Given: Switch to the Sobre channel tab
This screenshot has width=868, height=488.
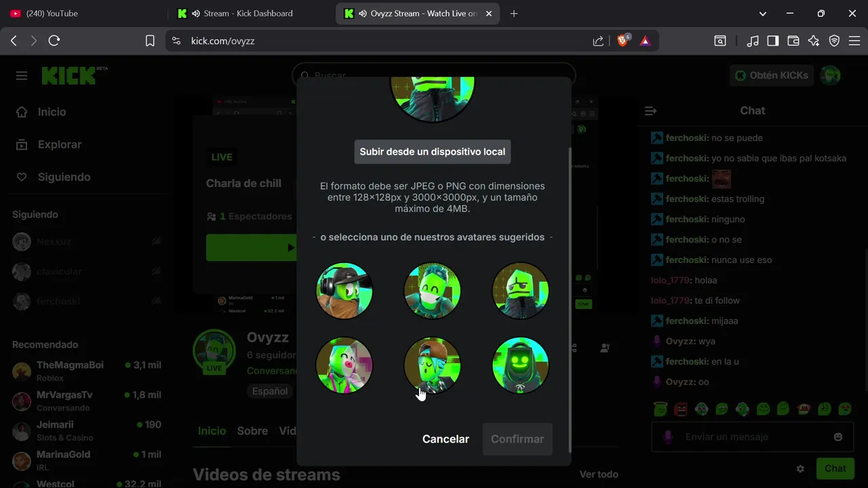Looking at the screenshot, I should (x=252, y=431).
